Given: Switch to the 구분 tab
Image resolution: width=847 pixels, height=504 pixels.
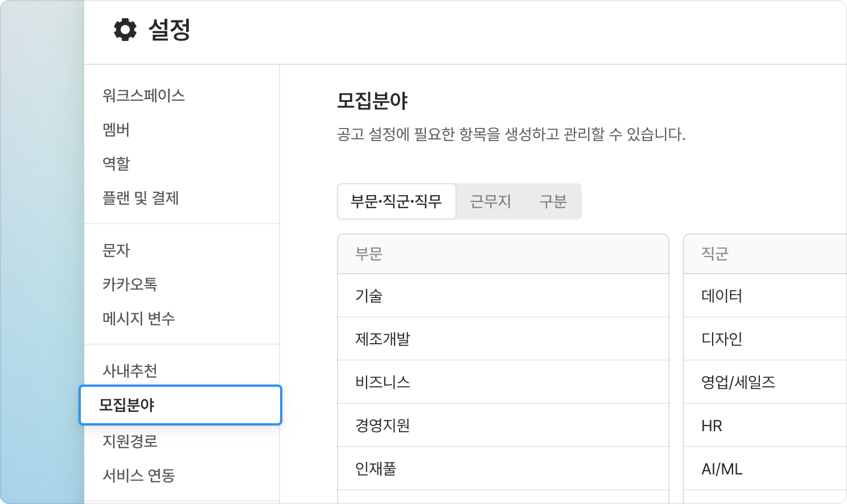Looking at the screenshot, I should pos(553,201).
